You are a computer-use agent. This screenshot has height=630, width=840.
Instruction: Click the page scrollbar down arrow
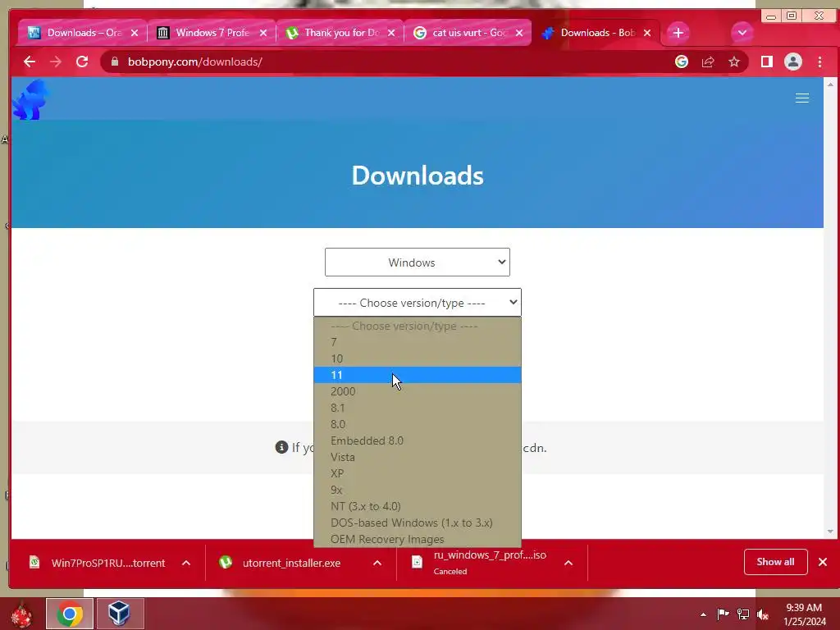[x=830, y=532]
